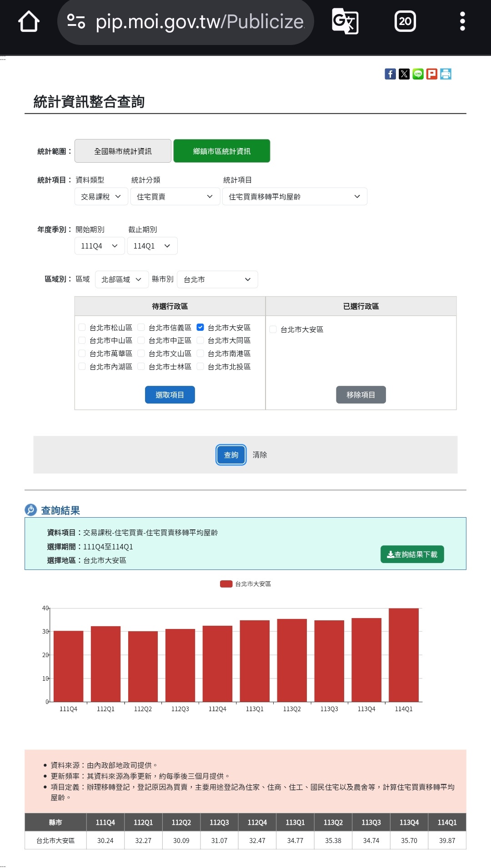
Task: Tap the browser address bar URL
Action: point(199,22)
